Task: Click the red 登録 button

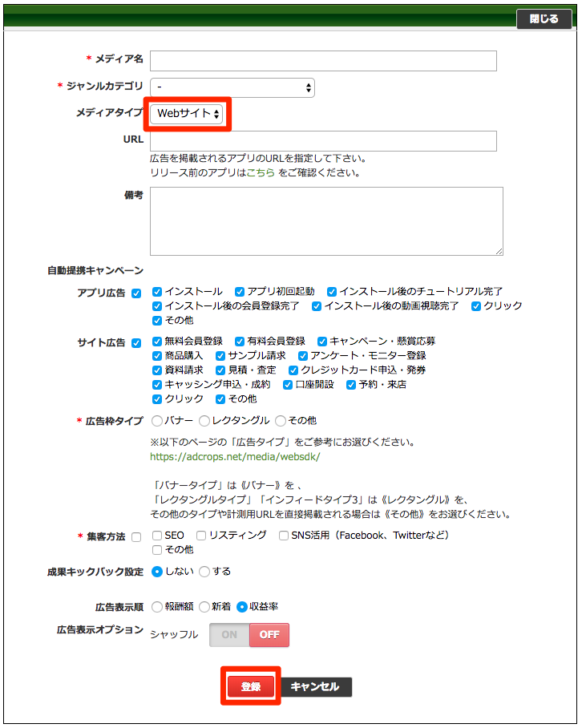Action: click(x=251, y=686)
